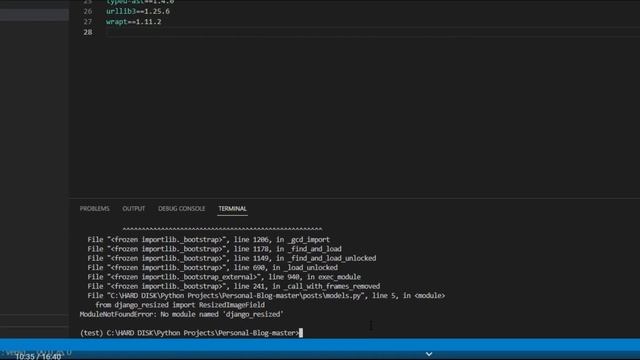Click 'from django_resized import ResizedImageField' line
The height and width of the screenshot is (360, 640).
coord(180,305)
